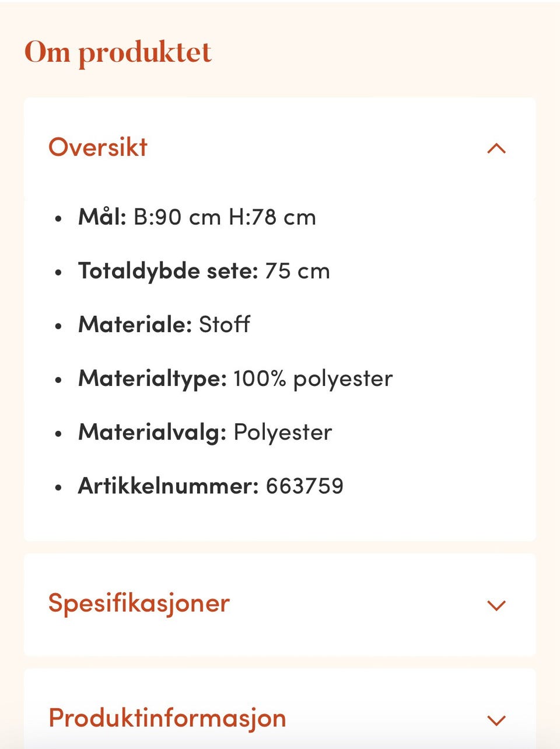560x749 pixels.
Task: Select the Oversikt heading
Action: [x=98, y=148]
